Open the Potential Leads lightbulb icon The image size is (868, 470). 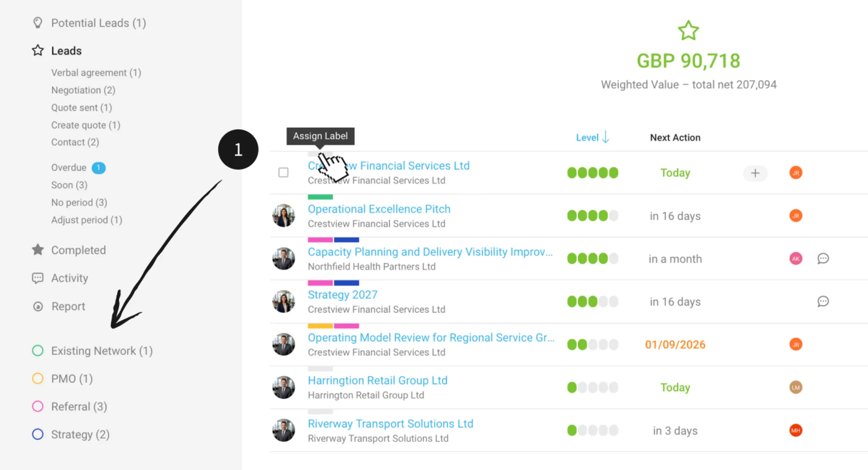click(x=38, y=23)
